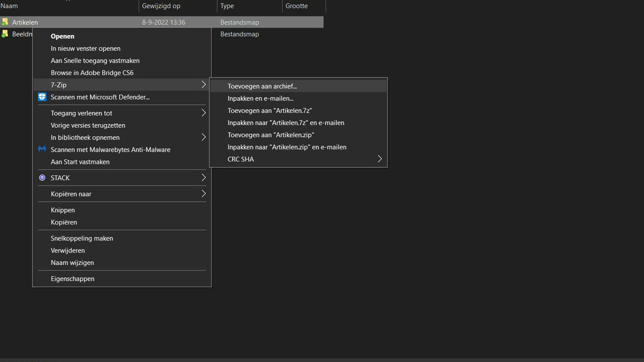Click the Microsoft Defender shield icon
644x362 pixels.
42,97
